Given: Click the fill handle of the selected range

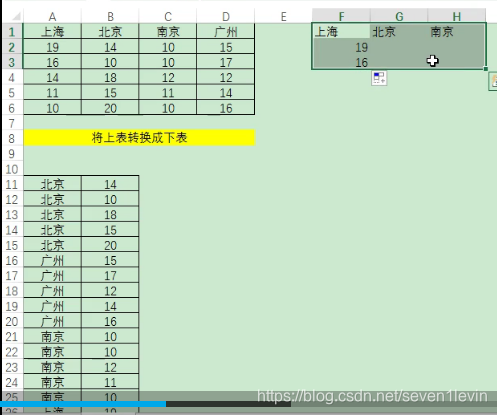Looking at the screenshot, I should coord(486,69).
